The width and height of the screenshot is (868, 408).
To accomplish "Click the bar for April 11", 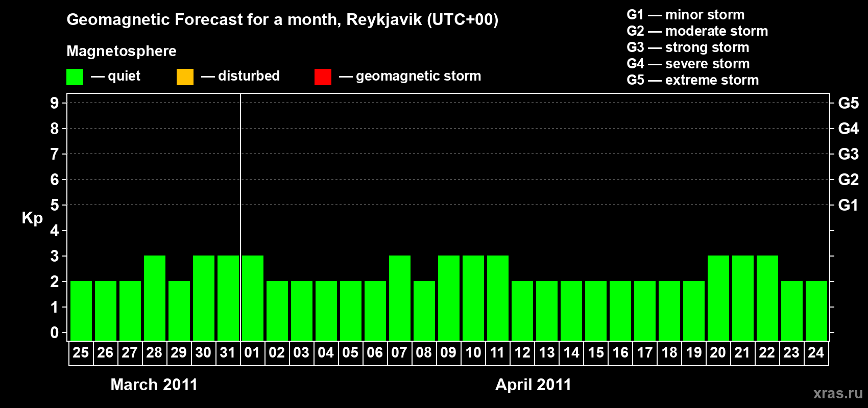I will coord(498,298).
